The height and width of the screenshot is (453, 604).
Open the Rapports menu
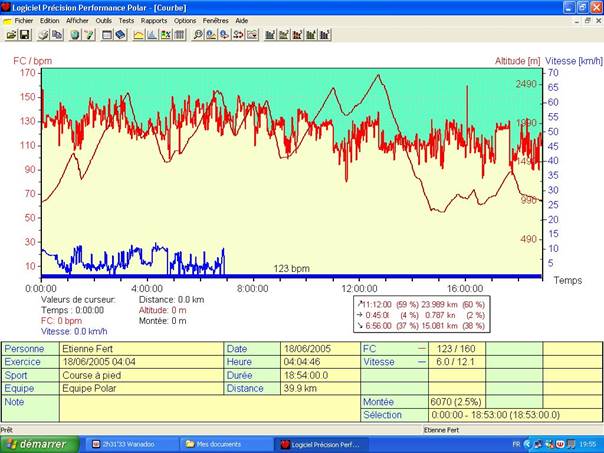[154, 20]
